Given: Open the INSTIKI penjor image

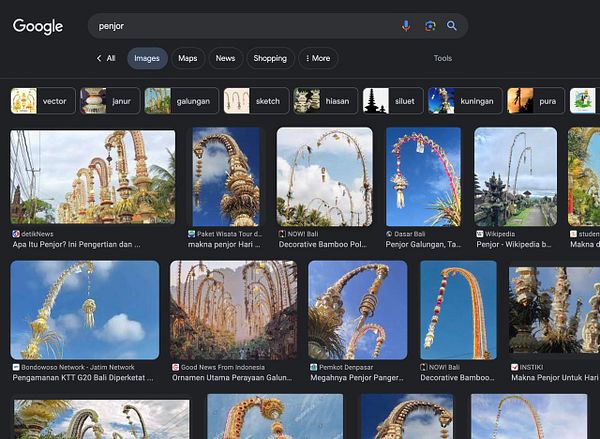Looking at the screenshot, I should click(x=554, y=310).
